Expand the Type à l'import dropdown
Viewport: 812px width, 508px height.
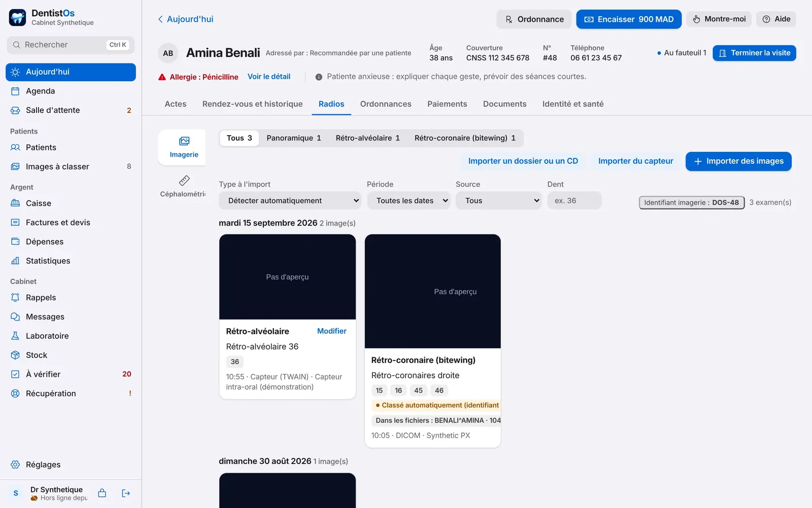click(x=290, y=201)
